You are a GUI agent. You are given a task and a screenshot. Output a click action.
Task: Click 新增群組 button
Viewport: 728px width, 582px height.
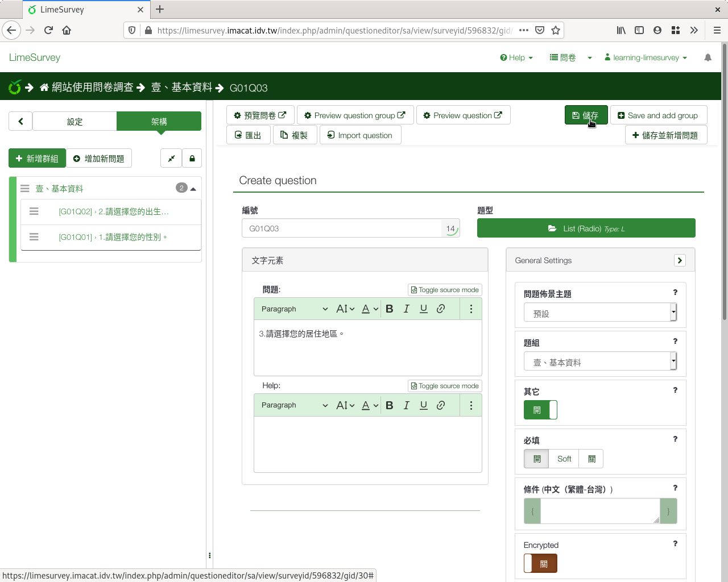click(x=37, y=159)
